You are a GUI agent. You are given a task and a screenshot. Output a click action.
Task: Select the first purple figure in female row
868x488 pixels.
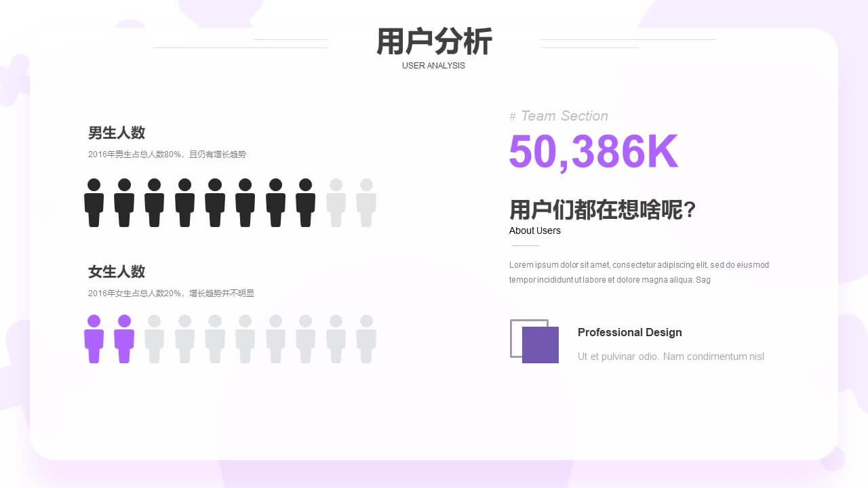pos(94,339)
